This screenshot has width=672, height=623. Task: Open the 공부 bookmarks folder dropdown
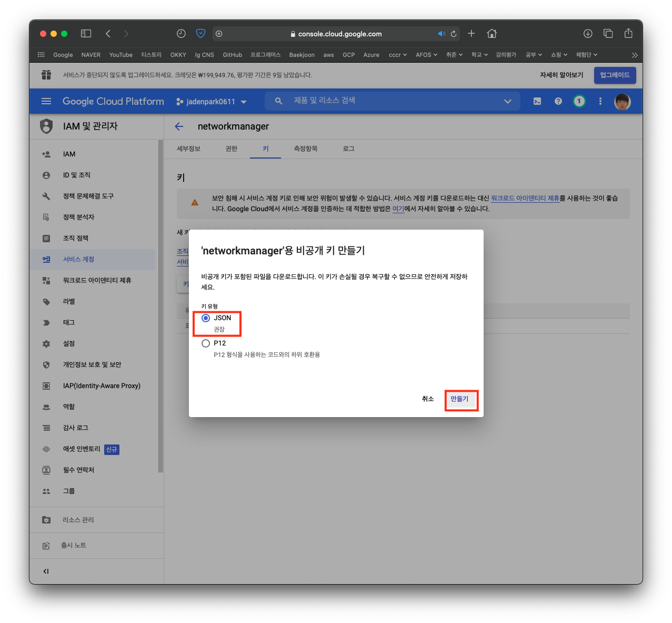click(534, 55)
